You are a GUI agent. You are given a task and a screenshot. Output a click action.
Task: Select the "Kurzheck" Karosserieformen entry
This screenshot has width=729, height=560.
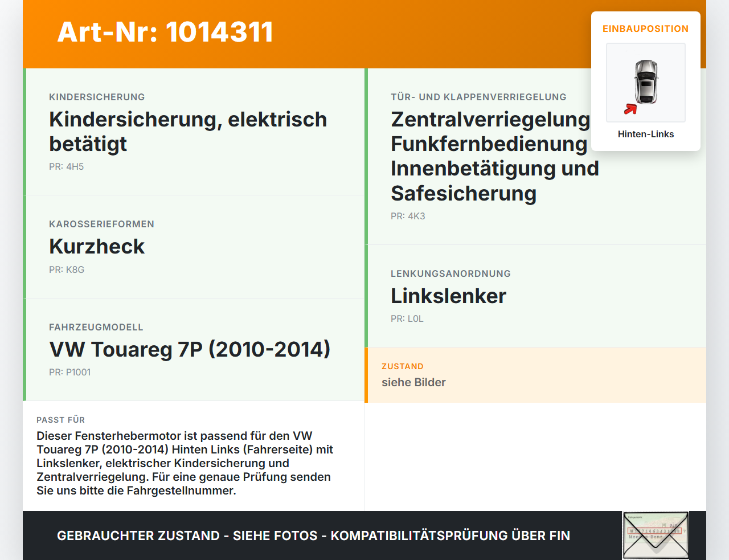(97, 246)
